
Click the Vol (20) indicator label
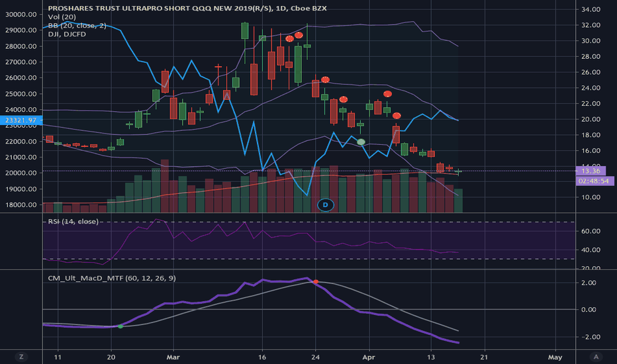62,17
